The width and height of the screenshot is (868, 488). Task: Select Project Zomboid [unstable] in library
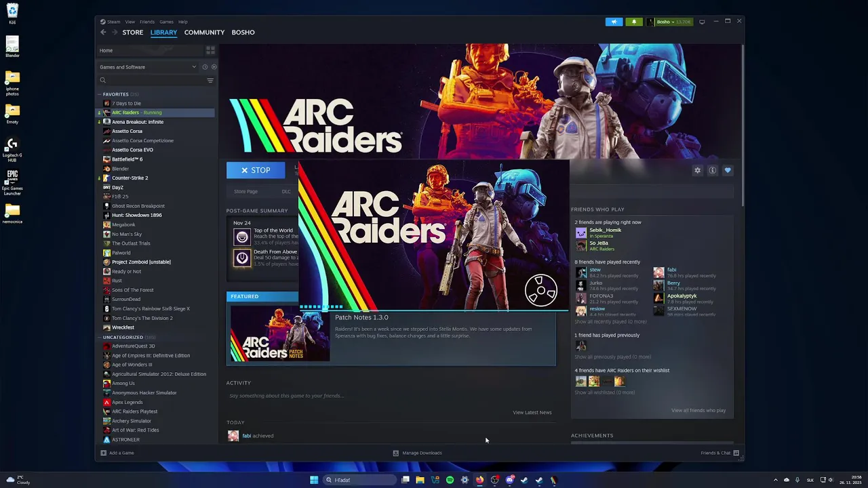tap(141, 262)
